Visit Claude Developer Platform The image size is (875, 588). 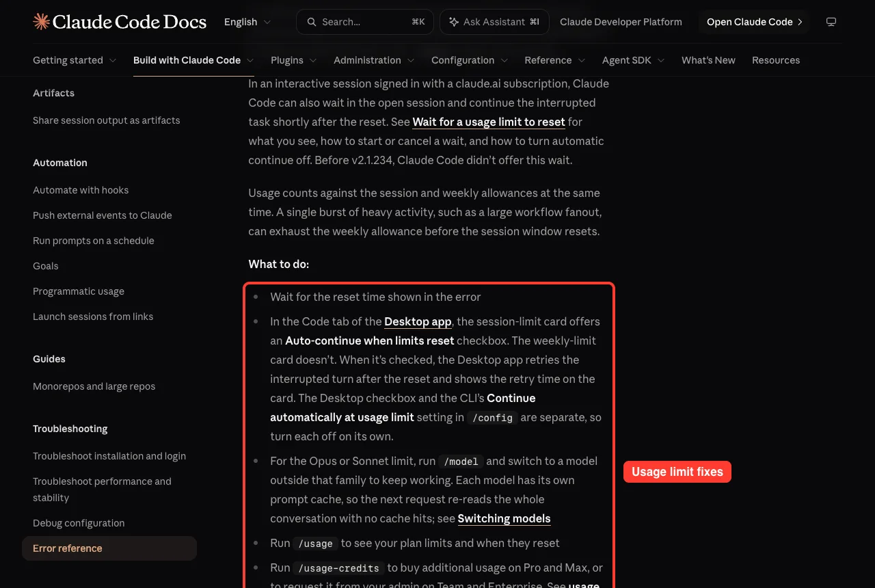(621, 22)
